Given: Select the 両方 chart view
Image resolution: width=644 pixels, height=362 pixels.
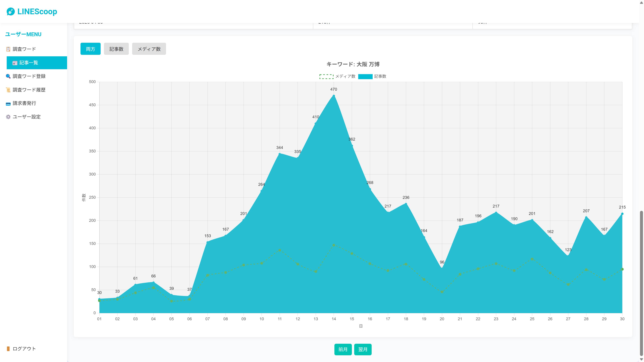Looking at the screenshot, I should (x=91, y=49).
